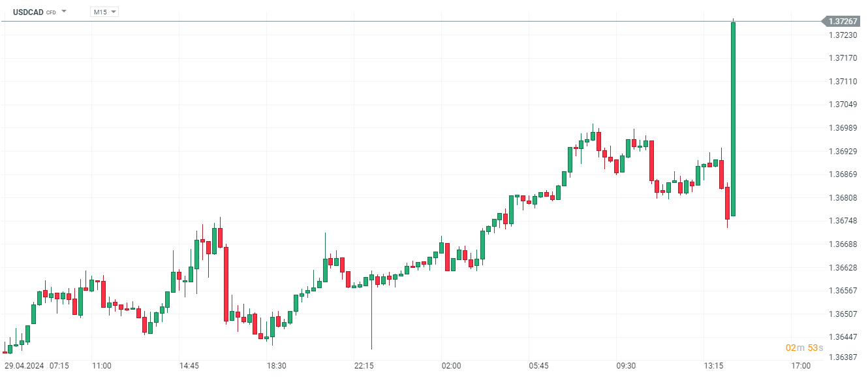Image resolution: width=868 pixels, height=377 pixels.
Task: Click the tall green breakout candle
Action: pos(734,118)
